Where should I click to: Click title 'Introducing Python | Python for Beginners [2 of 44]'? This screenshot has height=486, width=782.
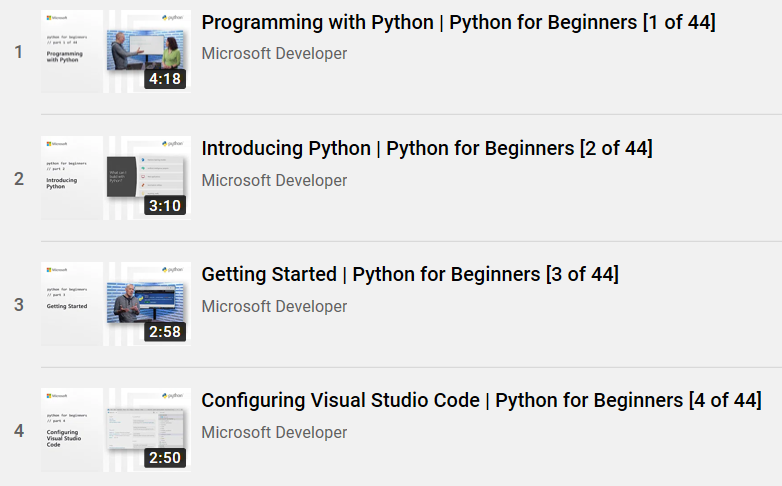427,149
